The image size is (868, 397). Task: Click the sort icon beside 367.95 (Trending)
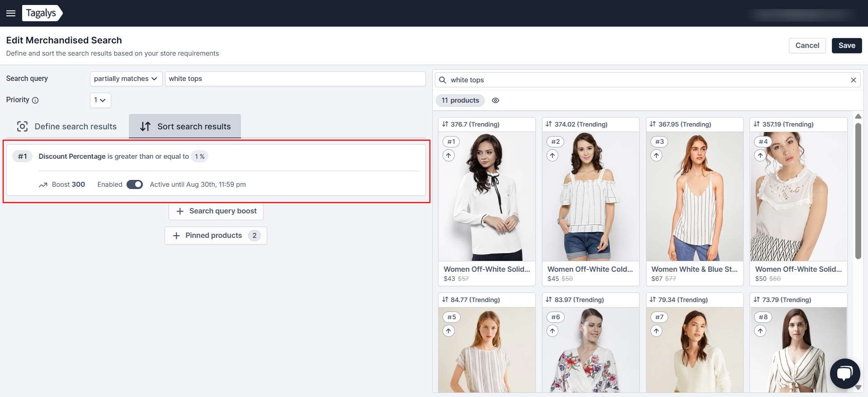pos(653,124)
